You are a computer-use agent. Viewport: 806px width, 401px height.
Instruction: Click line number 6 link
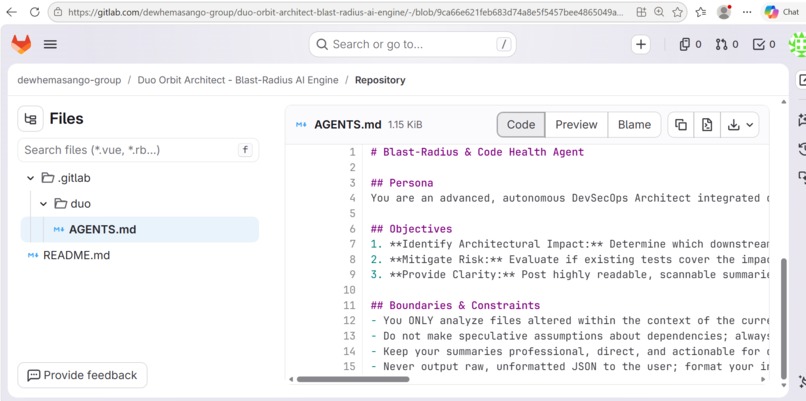pos(352,229)
